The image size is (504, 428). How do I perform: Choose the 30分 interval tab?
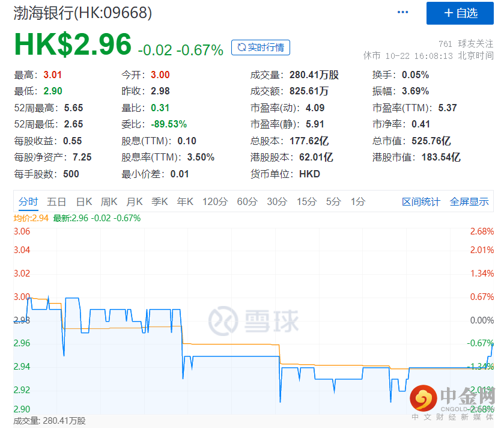click(x=277, y=202)
